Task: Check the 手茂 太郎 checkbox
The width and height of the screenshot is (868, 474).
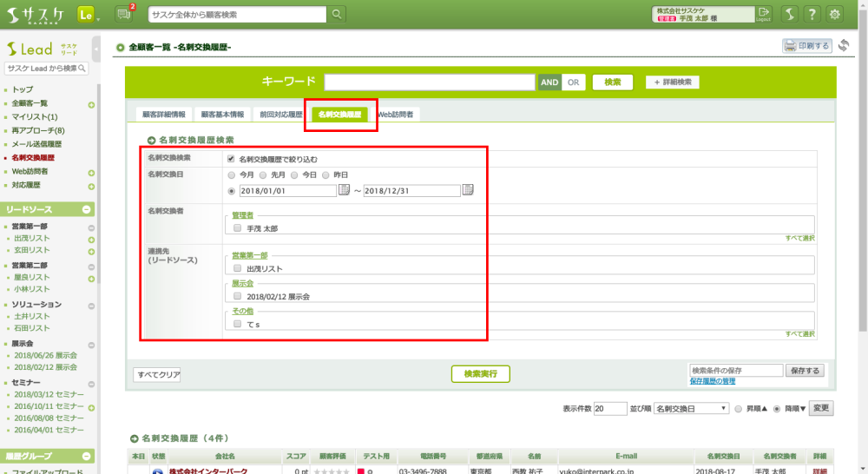Action: click(238, 228)
